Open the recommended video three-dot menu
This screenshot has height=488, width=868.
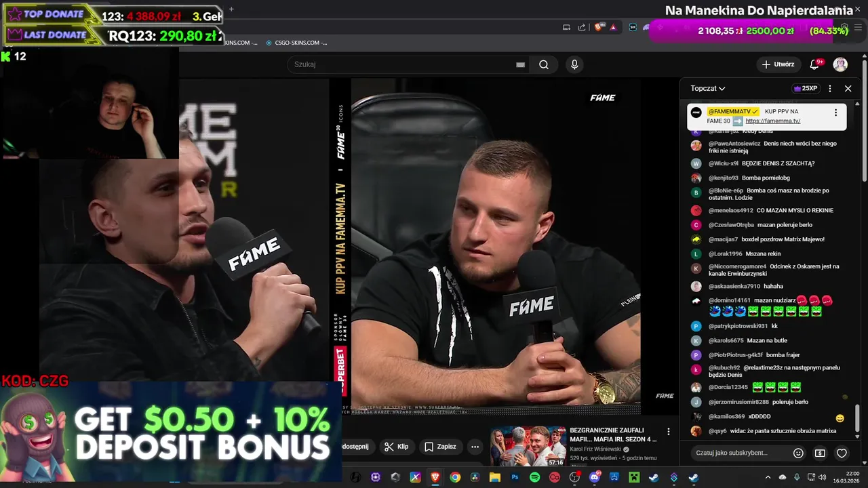(x=669, y=432)
